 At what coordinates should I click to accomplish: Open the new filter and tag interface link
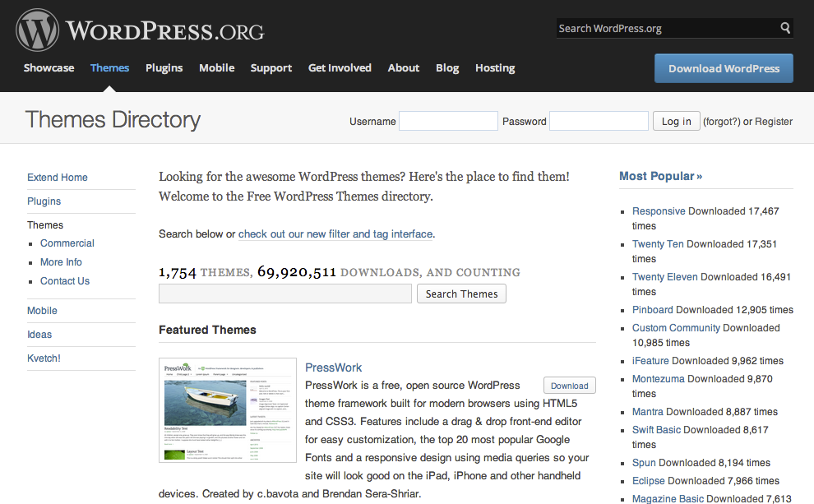click(x=335, y=234)
